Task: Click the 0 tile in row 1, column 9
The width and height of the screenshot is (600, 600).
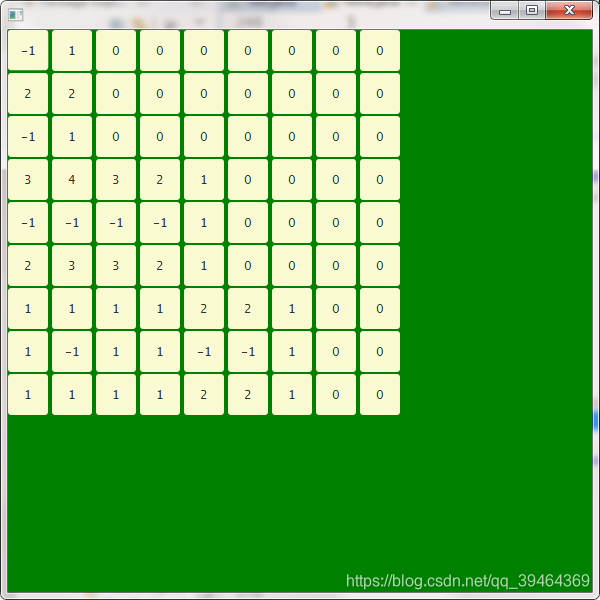Action: pyautogui.click(x=380, y=51)
